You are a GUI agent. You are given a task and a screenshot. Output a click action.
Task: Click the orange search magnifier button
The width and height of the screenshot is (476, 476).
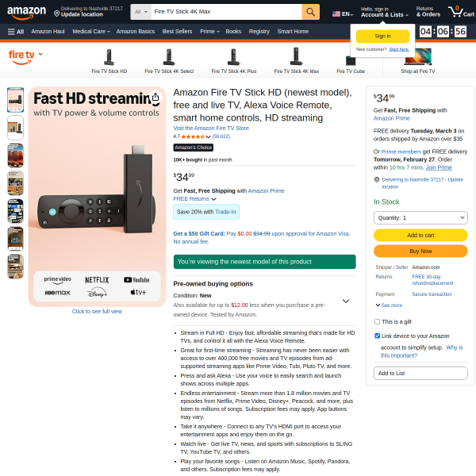[x=310, y=12]
